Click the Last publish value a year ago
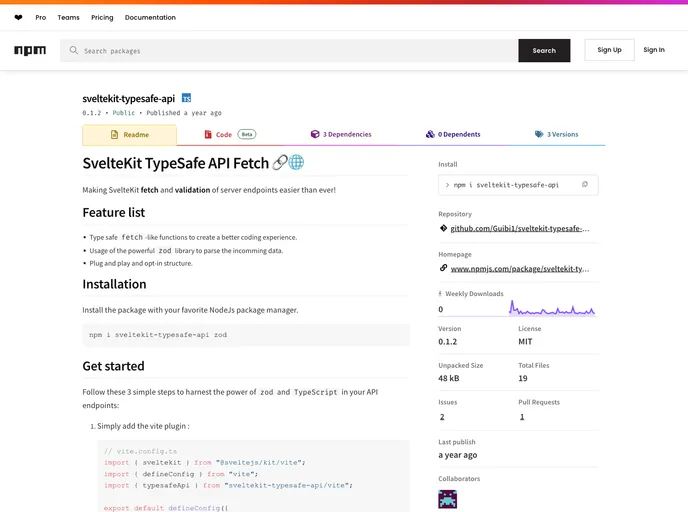The height and width of the screenshot is (512, 688). tap(458, 455)
